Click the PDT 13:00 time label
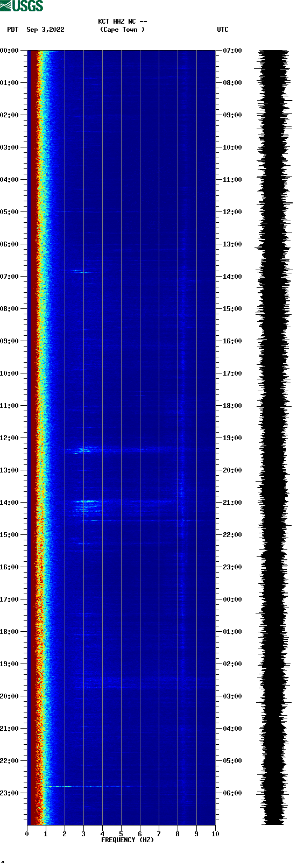Screen dimensions: 297x868 coord(10,470)
